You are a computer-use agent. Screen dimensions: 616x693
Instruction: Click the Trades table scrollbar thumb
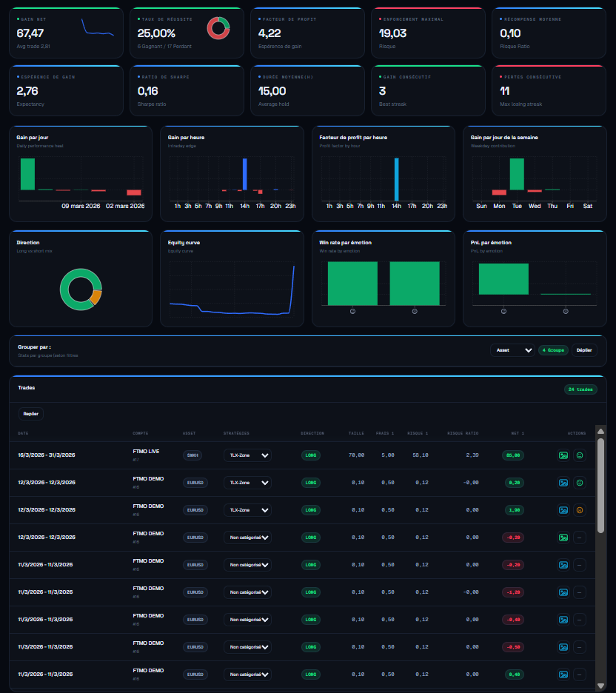[x=600, y=485]
